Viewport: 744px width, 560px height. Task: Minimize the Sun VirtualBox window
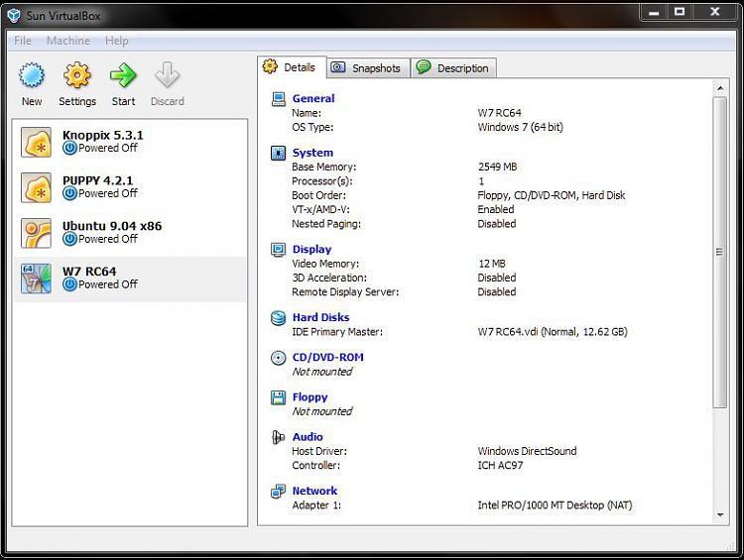(654, 12)
